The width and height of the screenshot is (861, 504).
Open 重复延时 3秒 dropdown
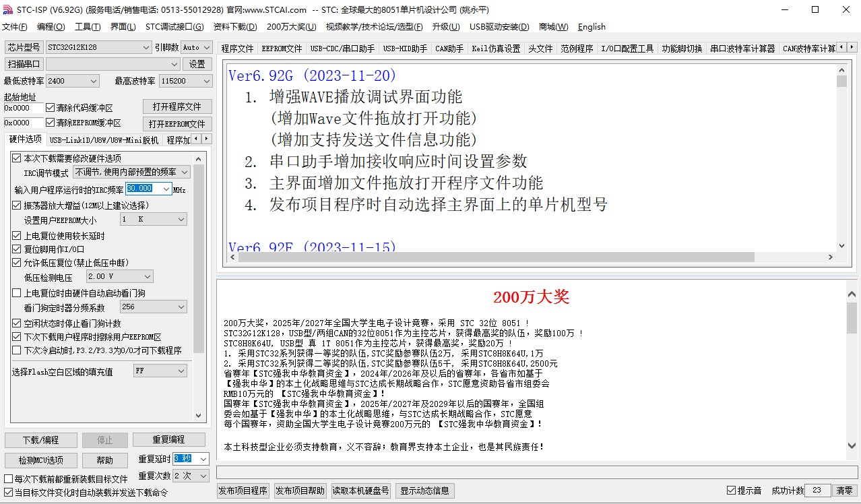click(x=191, y=459)
